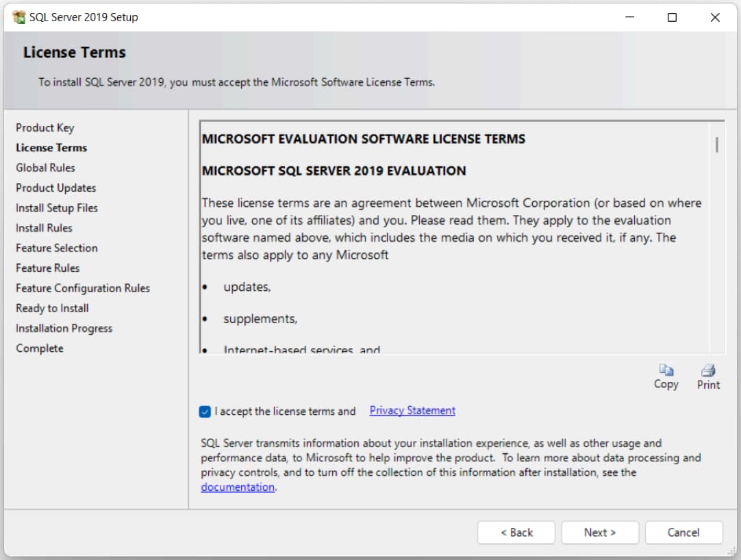
Task: Minimize the SQL Server Setup window
Action: coord(629,18)
